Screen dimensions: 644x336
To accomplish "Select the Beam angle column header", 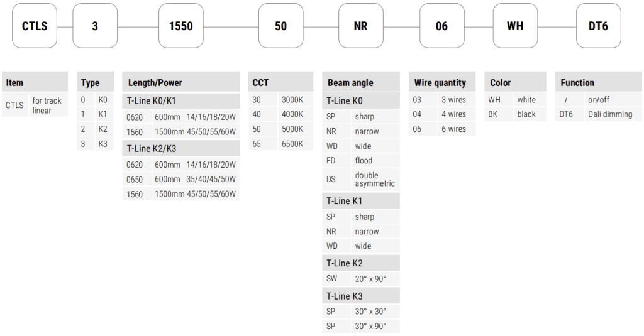I will click(360, 82).
